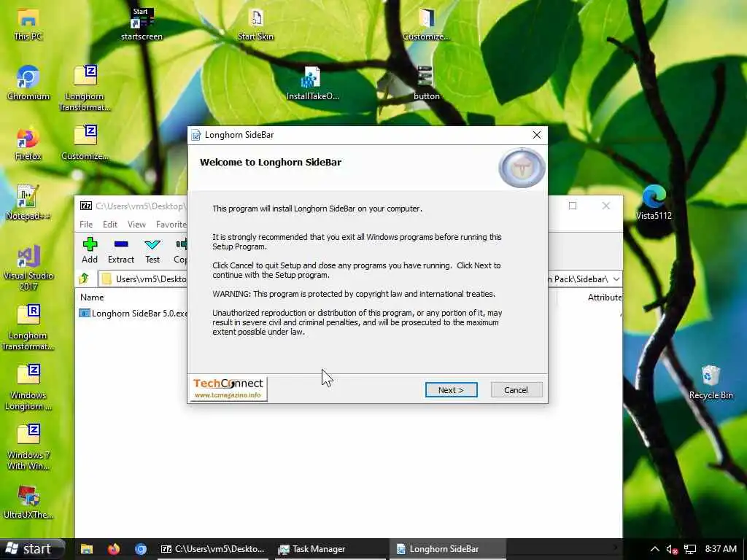This screenshot has width=747, height=560.
Task: Open the File menu in 7-Zip
Action: click(86, 225)
